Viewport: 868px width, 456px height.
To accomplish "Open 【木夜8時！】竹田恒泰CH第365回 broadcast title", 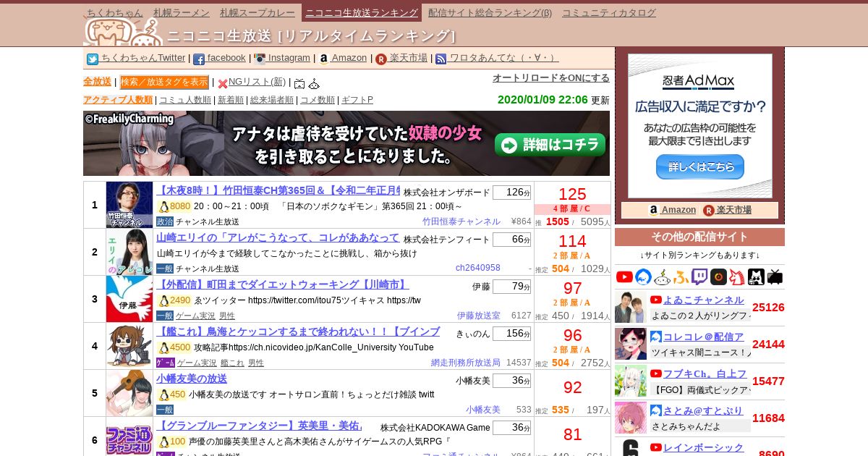I will 278,191.
